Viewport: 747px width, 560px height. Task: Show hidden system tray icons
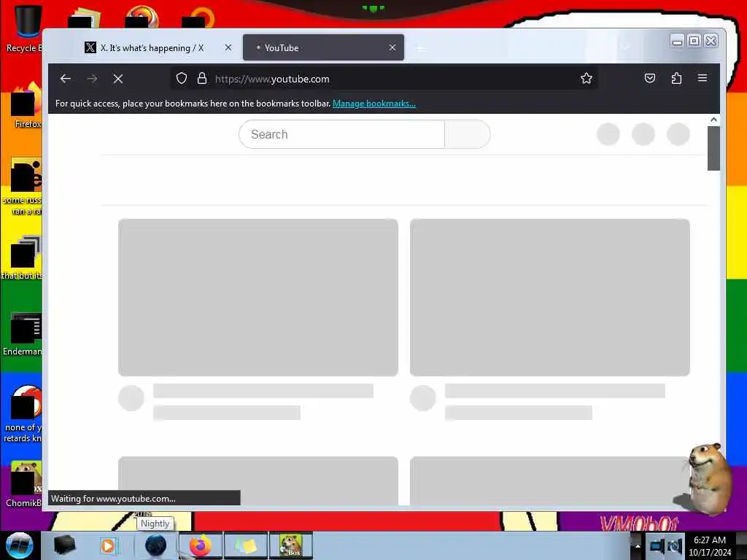point(637,546)
